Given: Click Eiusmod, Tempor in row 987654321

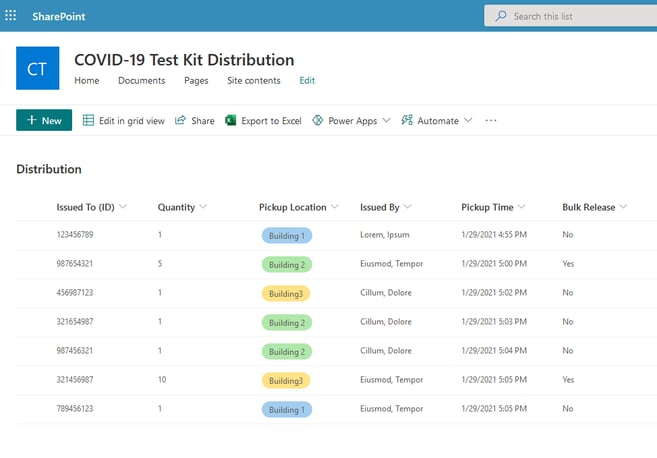Looking at the screenshot, I should point(391,264).
